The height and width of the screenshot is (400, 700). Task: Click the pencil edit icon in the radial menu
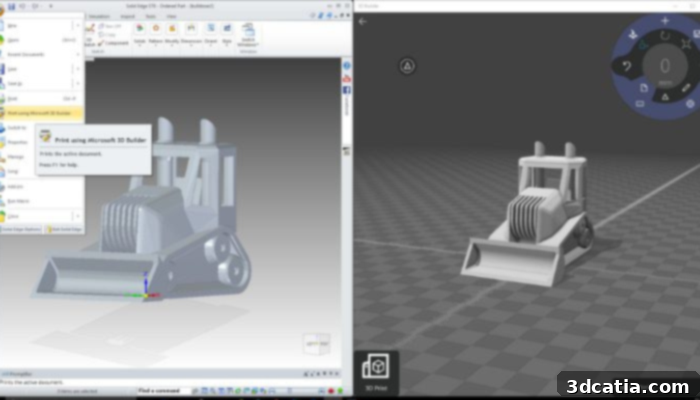686,88
